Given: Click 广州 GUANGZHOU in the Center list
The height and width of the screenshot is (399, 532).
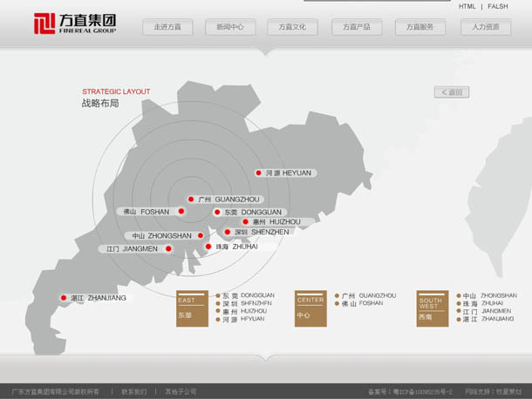Looking at the screenshot, I should tap(365, 295).
